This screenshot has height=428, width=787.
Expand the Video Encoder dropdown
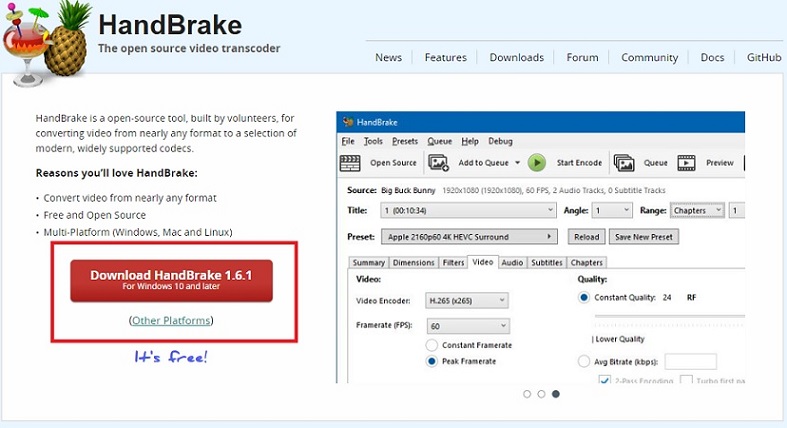pyautogui.click(x=468, y=300)
